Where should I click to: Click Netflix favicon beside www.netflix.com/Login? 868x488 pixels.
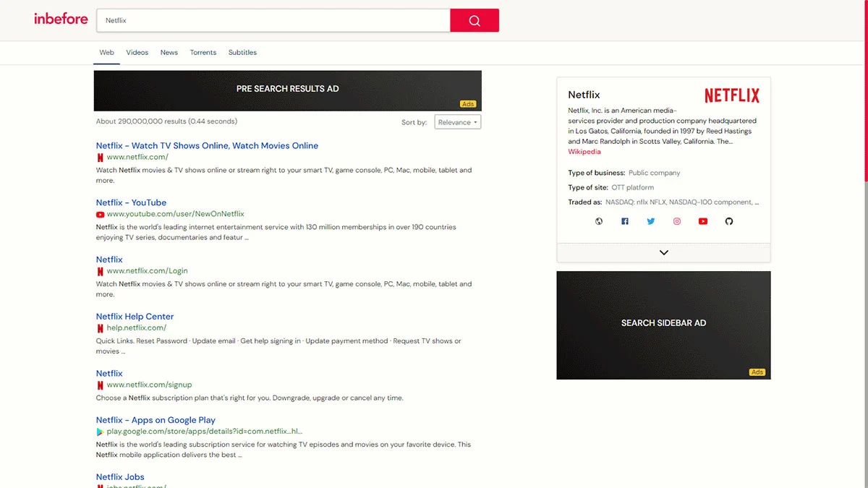pos(101,271)
